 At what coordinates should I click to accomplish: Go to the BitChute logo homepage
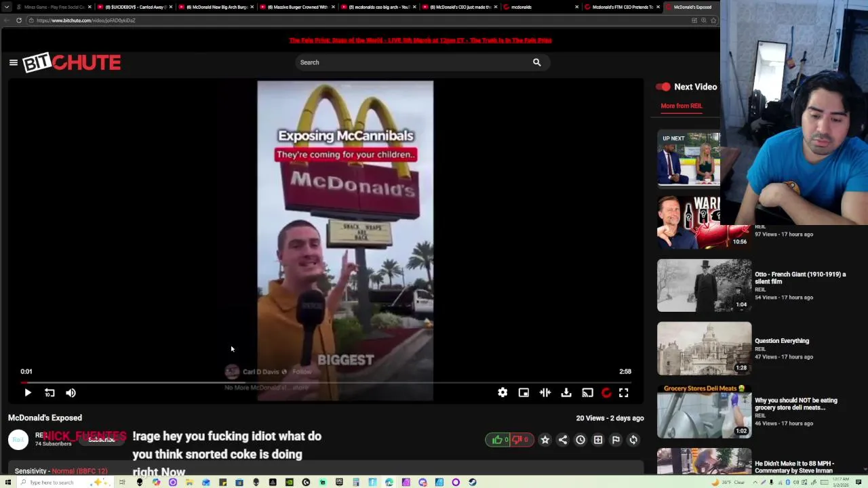pyautogui.click(x=72, y=62)
